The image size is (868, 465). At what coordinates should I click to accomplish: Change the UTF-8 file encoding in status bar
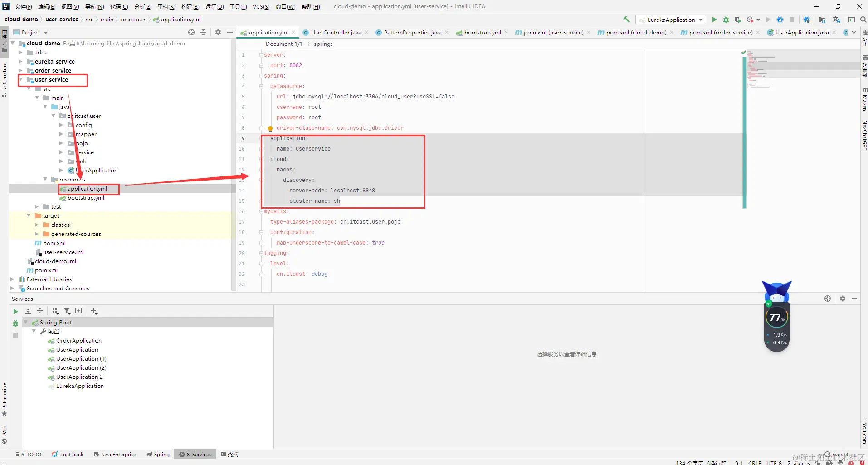click(x=774, y=463)
